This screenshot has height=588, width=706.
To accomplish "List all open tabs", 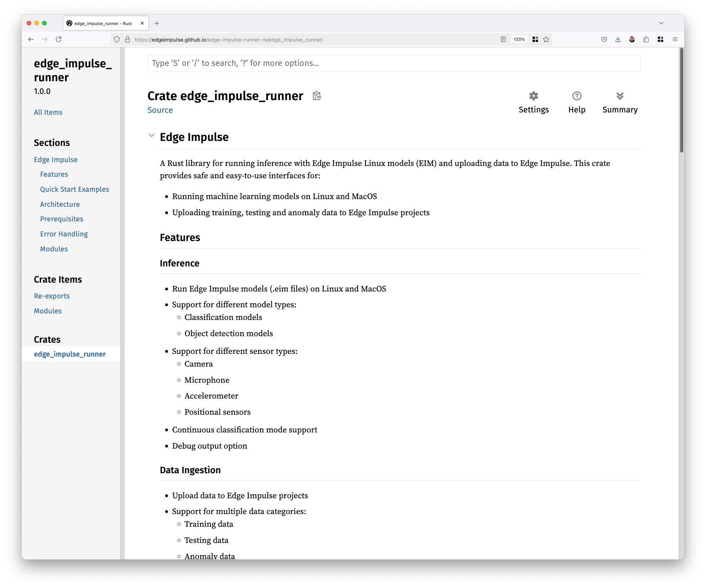I will (x=661, y=23).
